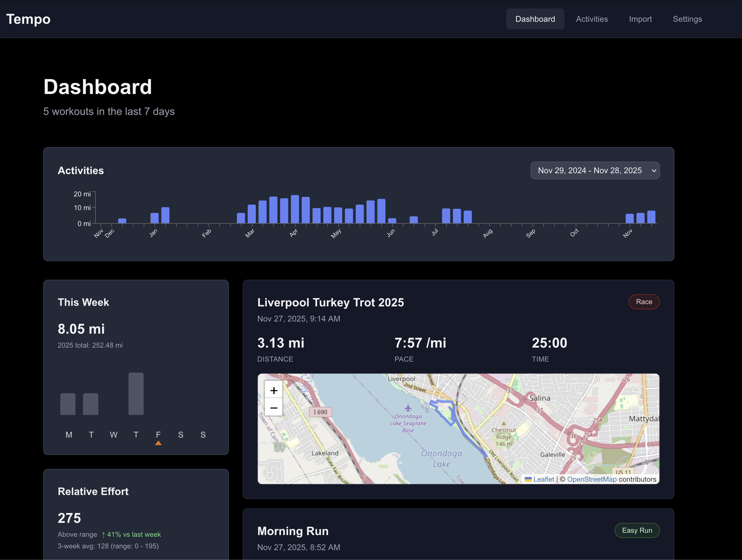This screenshot has width=742, height=560.
Task: Open the OpenStreetMap link
Action: point(591,479)
